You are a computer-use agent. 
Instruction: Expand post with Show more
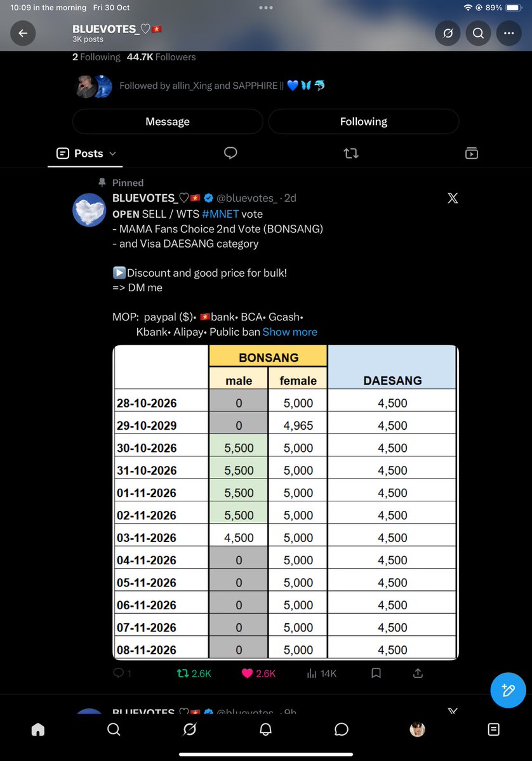click(x=289, y=332)
